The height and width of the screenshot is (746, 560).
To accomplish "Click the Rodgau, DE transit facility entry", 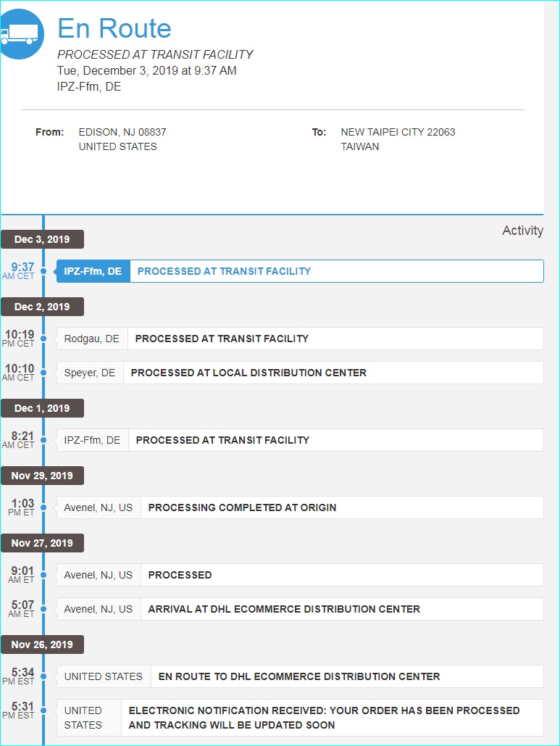I will tap(299, 339).
